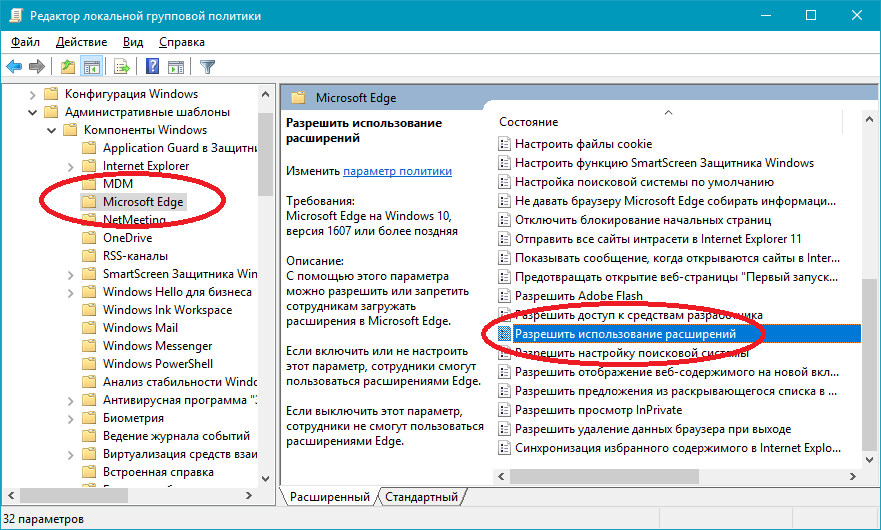Expand the Internet Explorer folder node

tap(70, 166)
